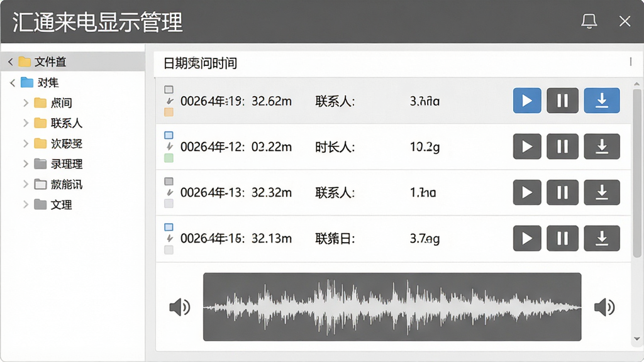
Task: Click 时长人: label in second row
Action: (x=335, y=146)
